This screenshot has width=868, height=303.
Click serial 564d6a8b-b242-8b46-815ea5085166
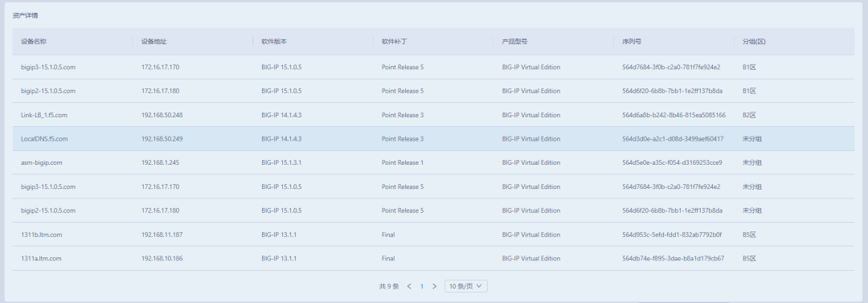(674, 115)
